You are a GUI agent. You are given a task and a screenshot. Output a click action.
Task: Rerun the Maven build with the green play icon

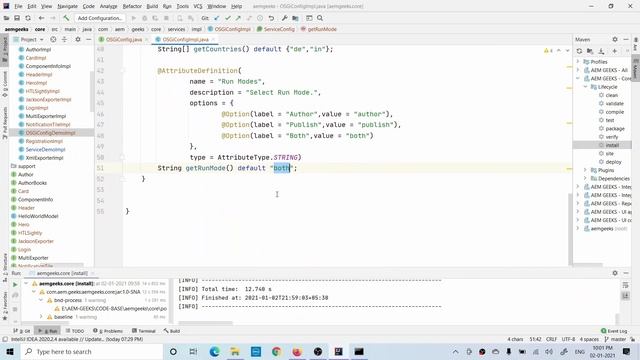click(x=15, y=284)
